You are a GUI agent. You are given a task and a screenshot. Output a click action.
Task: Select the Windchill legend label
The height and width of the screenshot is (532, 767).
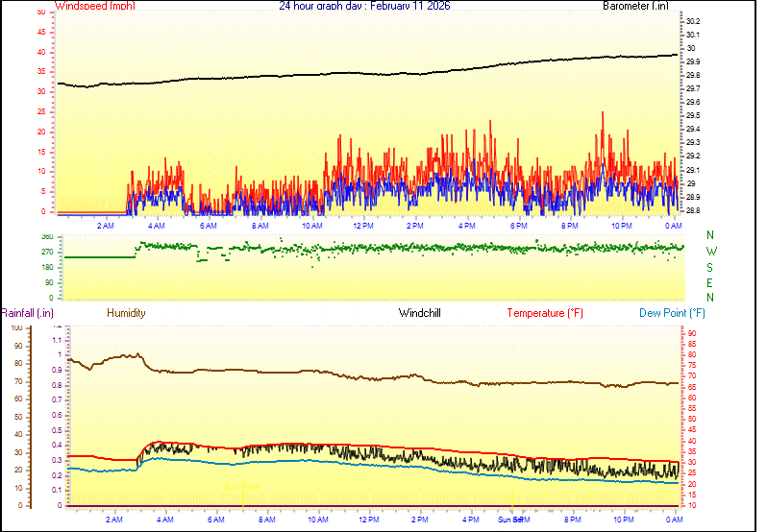420,313
